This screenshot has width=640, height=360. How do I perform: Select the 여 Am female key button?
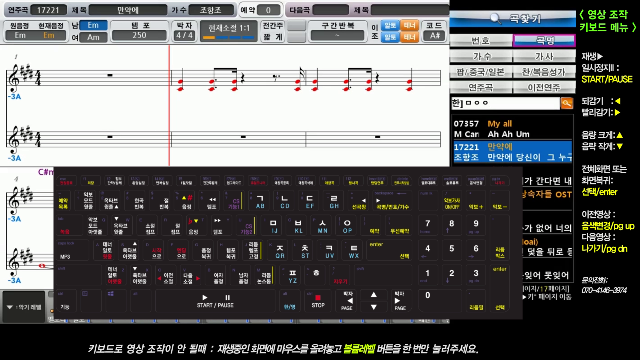click(93, 37)
